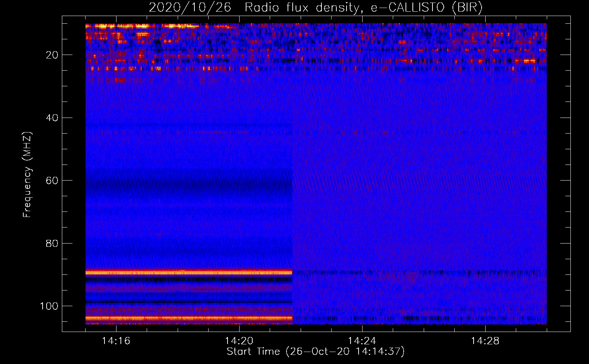Screen dimensions: 589x364
Task: Click the 20 frequency tick label
Action: point(52,55)
